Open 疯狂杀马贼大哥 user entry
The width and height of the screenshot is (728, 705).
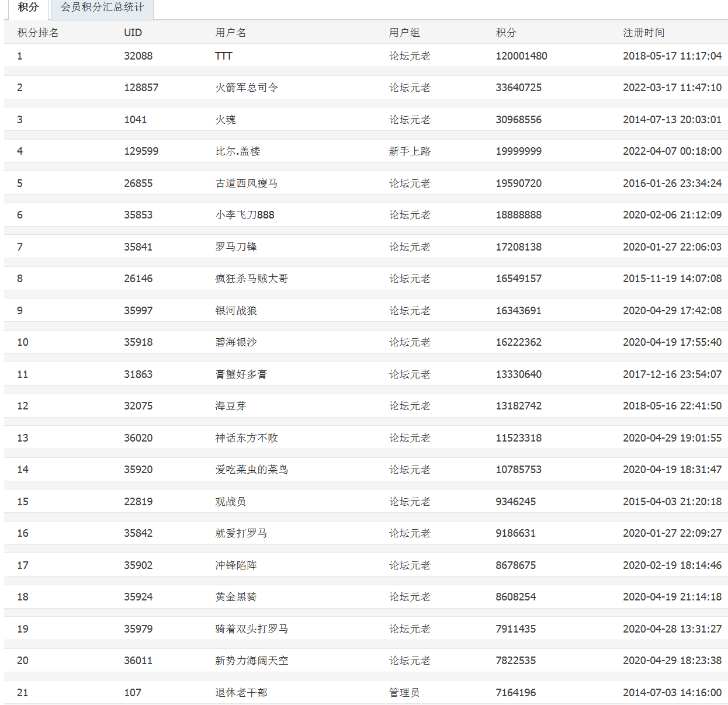251,279
